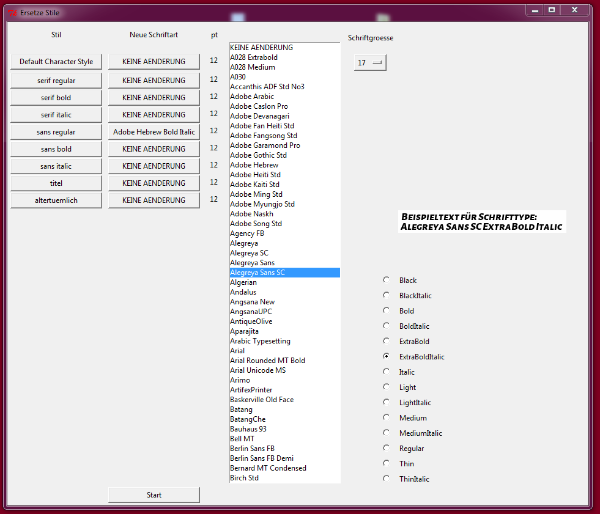Select Arial in the font list
The height and width of the screenshot is (514, 600).
(x=238, y=351)
